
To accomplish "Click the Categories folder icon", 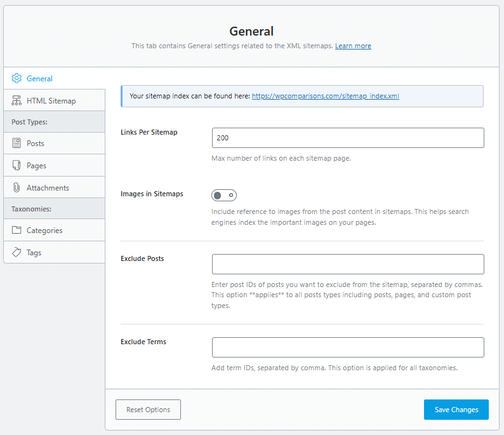I will [x=17, y=231].
